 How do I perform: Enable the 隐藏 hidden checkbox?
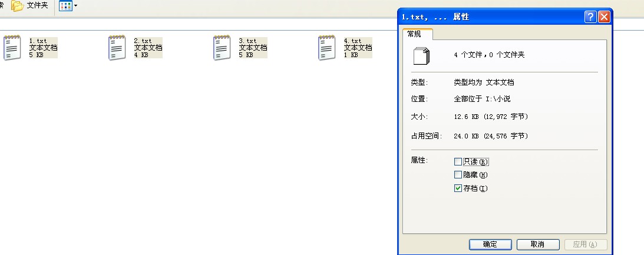pyautogui.click(x=458, y=175)
